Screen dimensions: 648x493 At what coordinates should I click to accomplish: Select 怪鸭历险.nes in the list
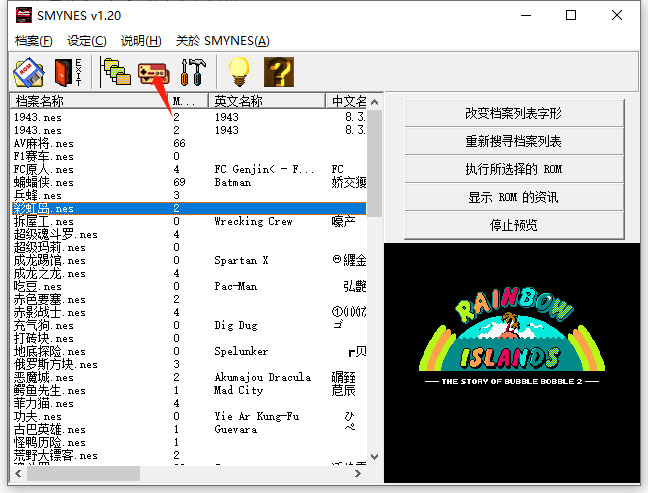click(x=50, y=443)
